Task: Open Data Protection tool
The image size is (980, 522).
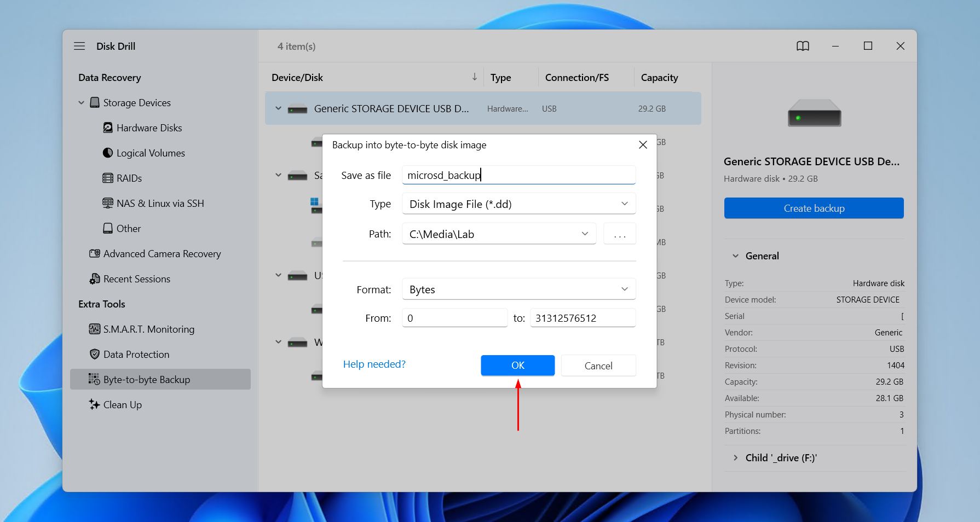Action: 136,355
